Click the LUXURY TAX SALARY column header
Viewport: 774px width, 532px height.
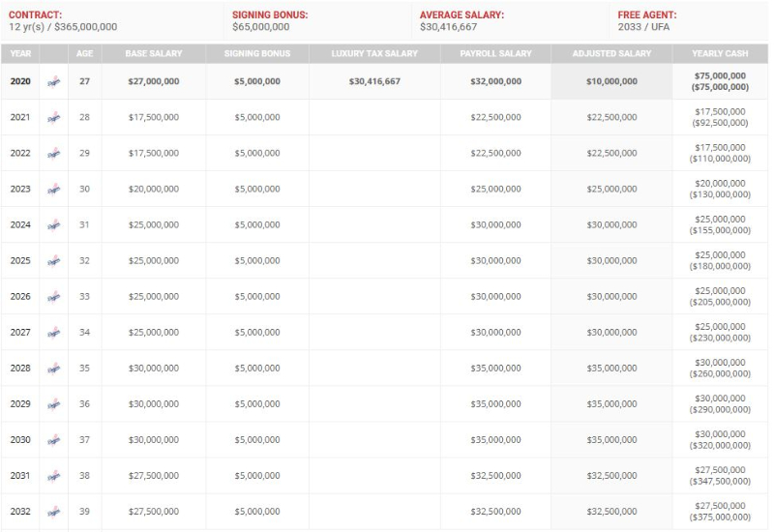click(x=374, y=53)
